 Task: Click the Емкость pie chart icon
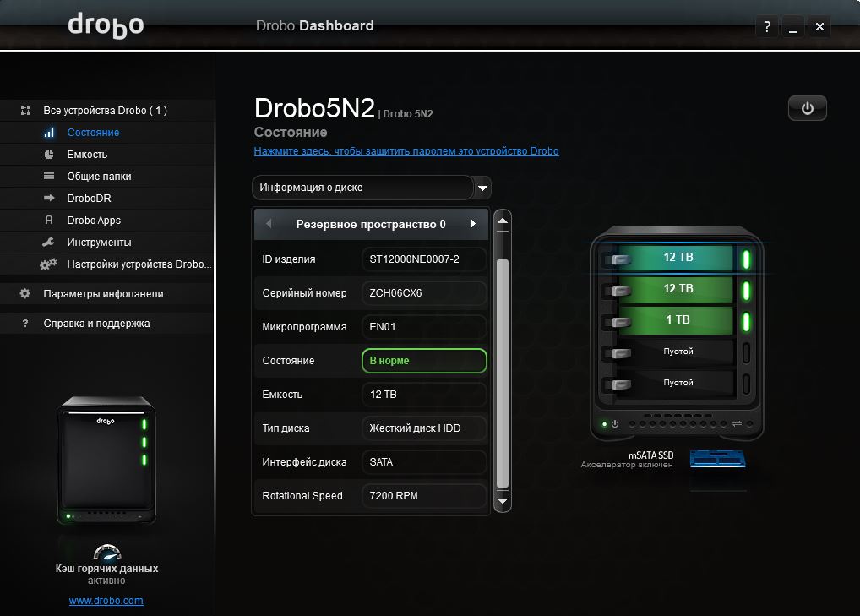click(x=49, y=154)
